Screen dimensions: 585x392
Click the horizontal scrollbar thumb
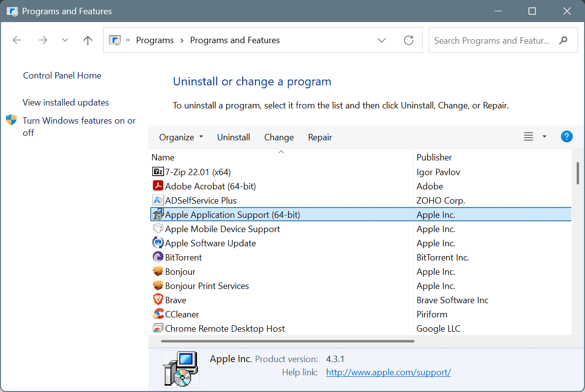[x=288, y=341]
